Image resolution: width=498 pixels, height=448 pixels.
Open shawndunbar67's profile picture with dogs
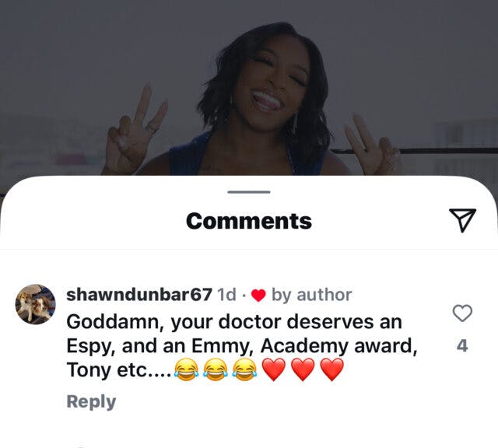click(x=36, y=304)
